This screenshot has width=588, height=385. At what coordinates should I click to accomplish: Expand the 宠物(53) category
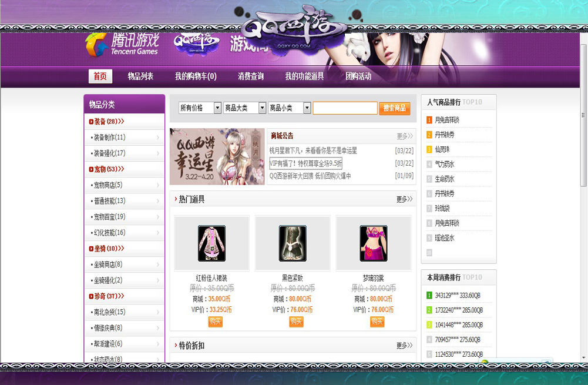pos(109,169)
